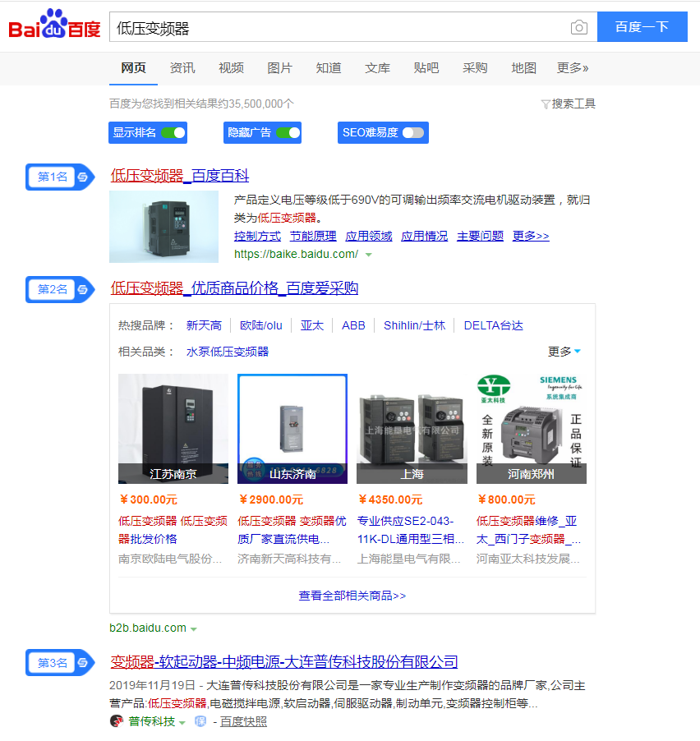
Task: Open the 百度爱采购 result title
Action: (x=234, y=288)
